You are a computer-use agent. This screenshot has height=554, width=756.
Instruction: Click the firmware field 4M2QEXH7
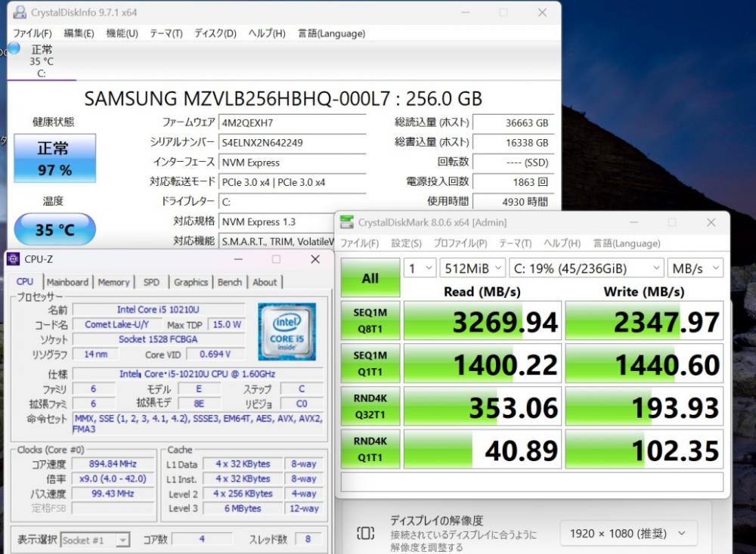[292, 123]
